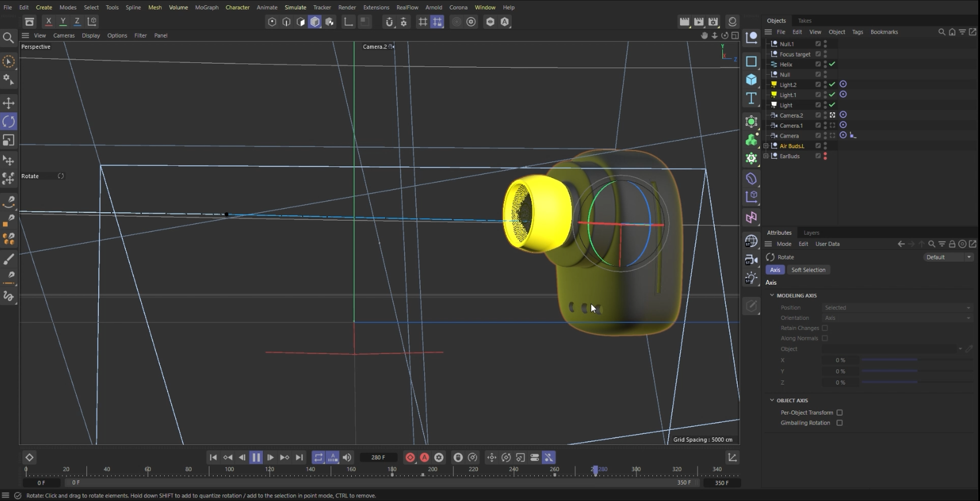Enable the Retain Changes checkbox
980x501 pixels.
tap(825, 328)
